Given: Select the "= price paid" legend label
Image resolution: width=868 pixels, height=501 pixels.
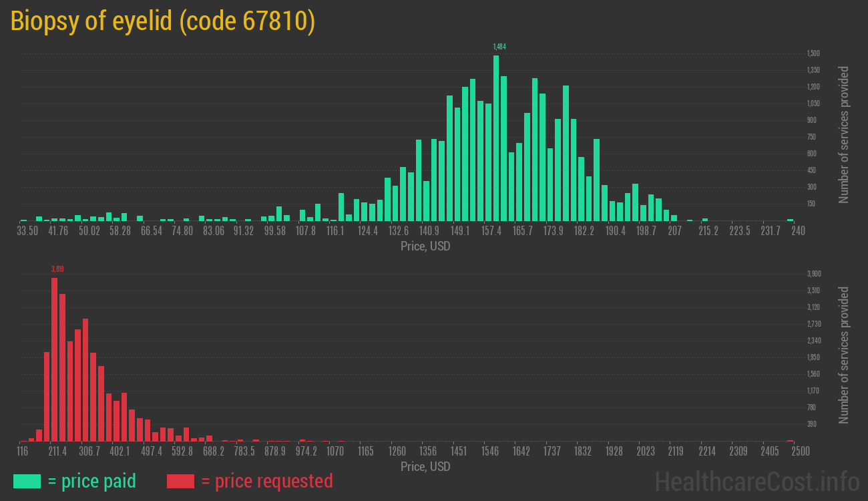Looking at the screenshot, I should click(x=91, y=481).
